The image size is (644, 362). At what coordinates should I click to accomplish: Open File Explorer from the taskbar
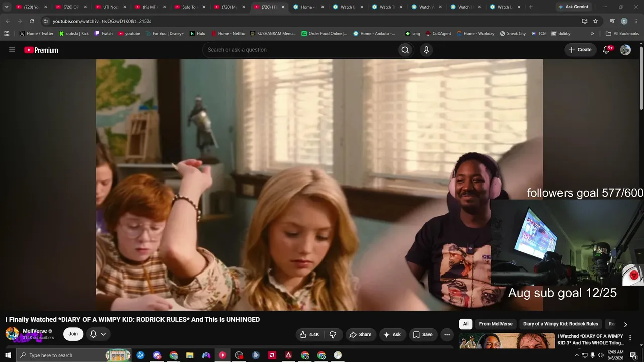point(190,355)
